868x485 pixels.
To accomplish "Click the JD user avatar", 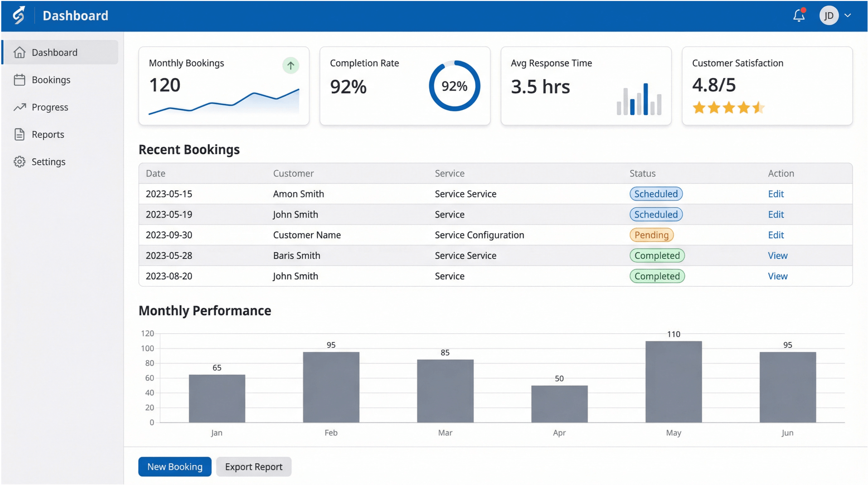I will click(x=829, y=15).
